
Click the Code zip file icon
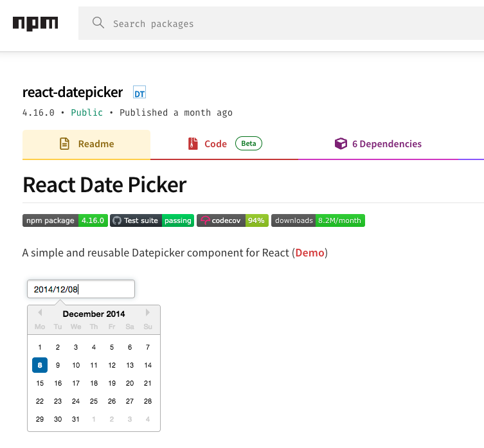(x=193, y=144)
